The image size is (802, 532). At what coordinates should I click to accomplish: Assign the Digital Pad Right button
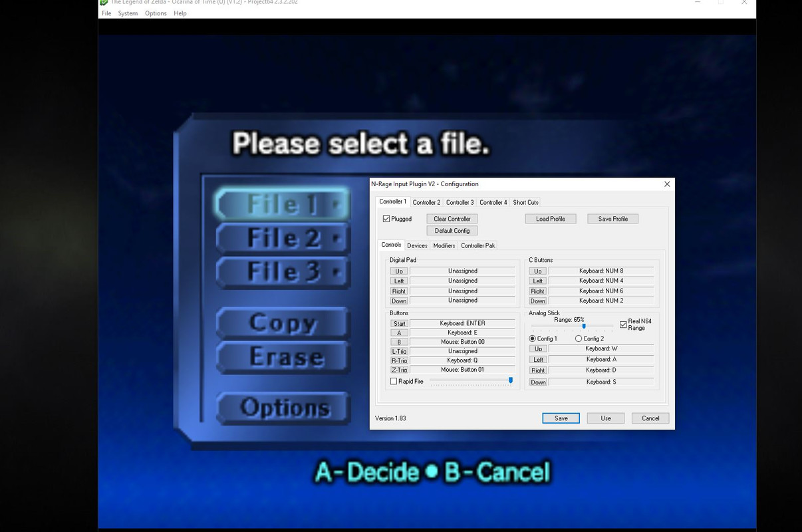tap(399, 291)
